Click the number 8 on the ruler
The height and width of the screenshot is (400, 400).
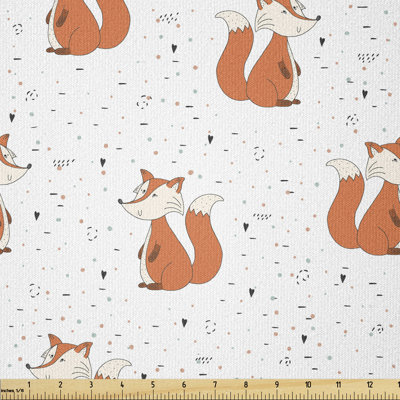tap(246, 385)
